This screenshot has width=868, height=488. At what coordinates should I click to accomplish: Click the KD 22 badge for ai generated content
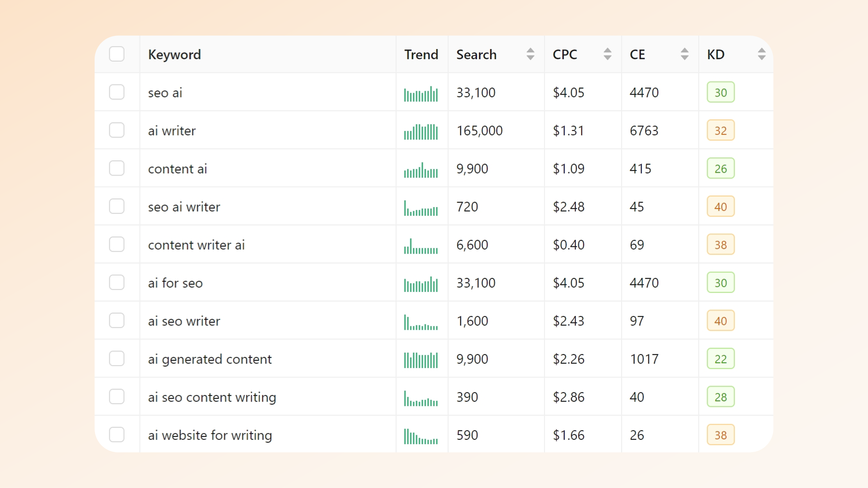click(x=720, y=359)
